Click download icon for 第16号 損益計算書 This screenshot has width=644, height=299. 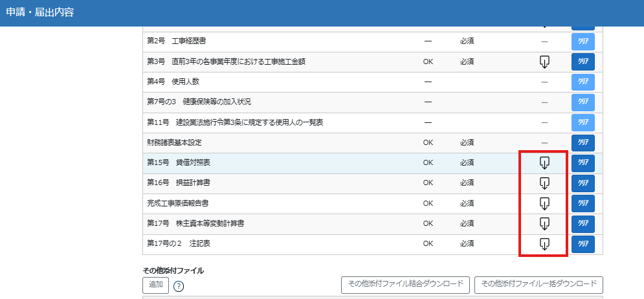click(x=544, y=183)
